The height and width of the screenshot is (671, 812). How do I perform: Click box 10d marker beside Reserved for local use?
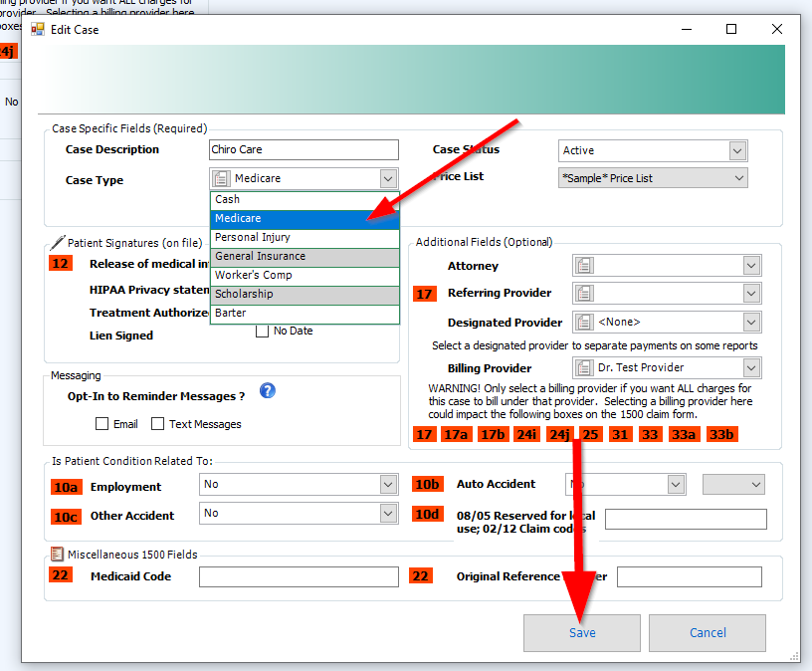[x=427, y=514]
